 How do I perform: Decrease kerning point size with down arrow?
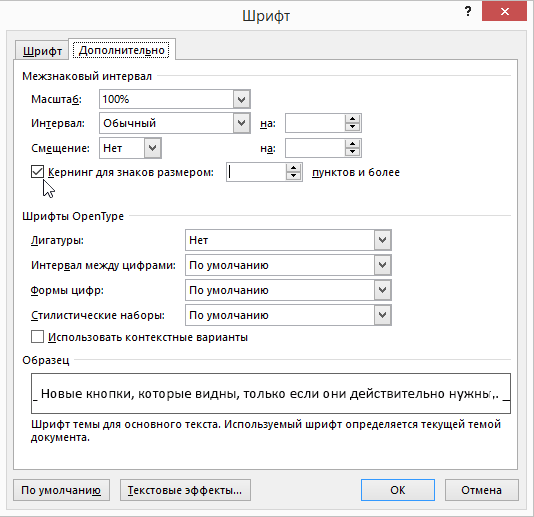click(293, 176)
